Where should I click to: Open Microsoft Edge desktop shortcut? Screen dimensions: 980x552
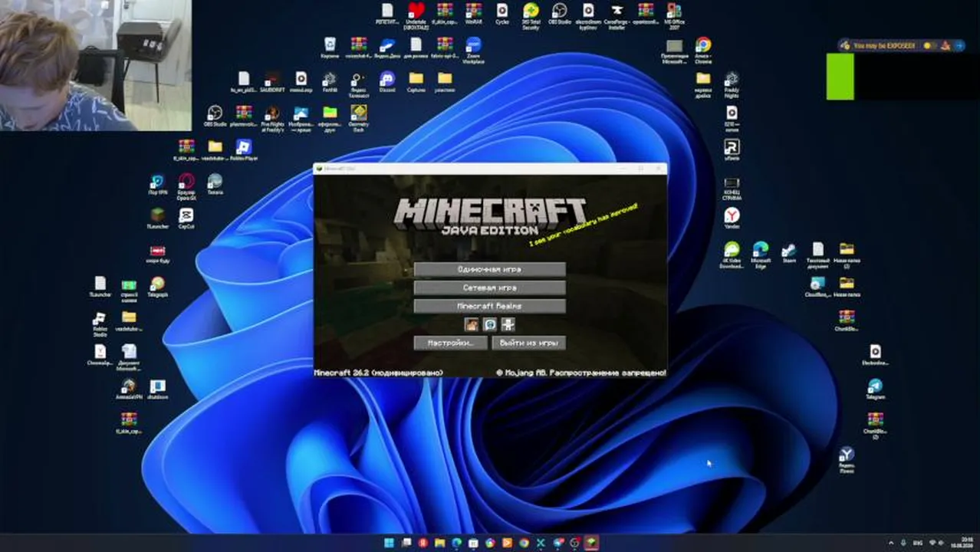(760, 255)
